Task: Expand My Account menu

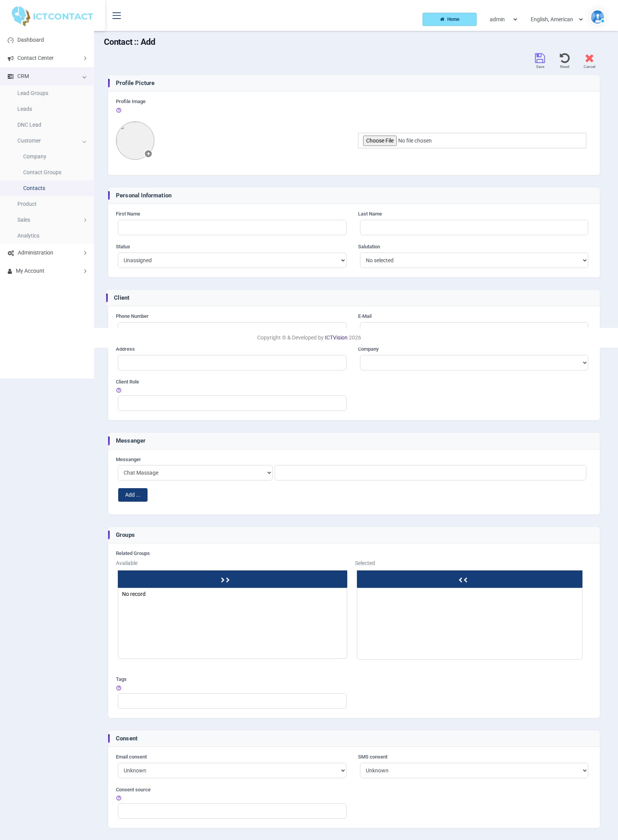Action: (47, 271)
